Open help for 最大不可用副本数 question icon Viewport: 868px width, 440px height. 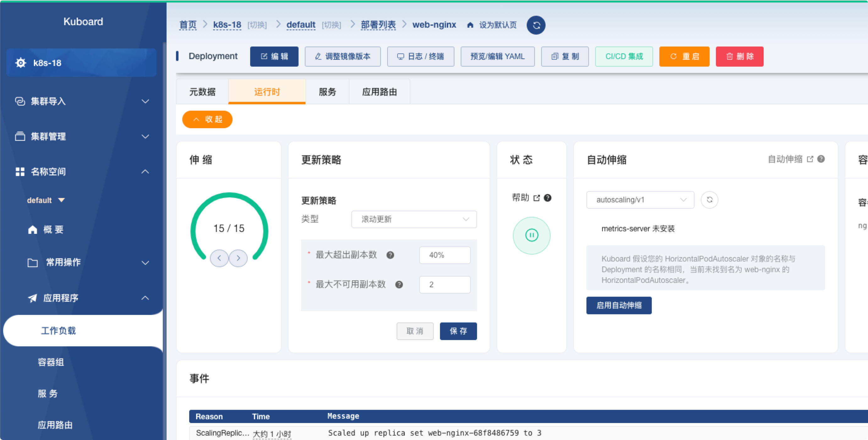pyautogui.click(x=399, y=285)
